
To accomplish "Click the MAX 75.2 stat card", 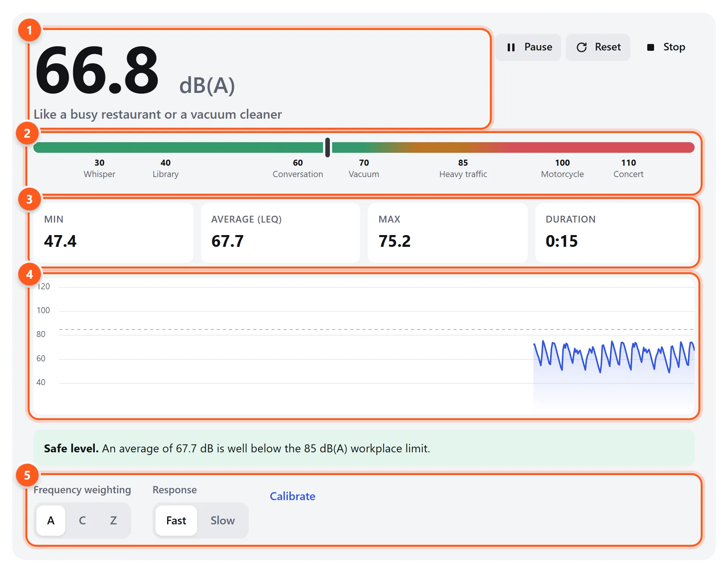I will (448, 233).
